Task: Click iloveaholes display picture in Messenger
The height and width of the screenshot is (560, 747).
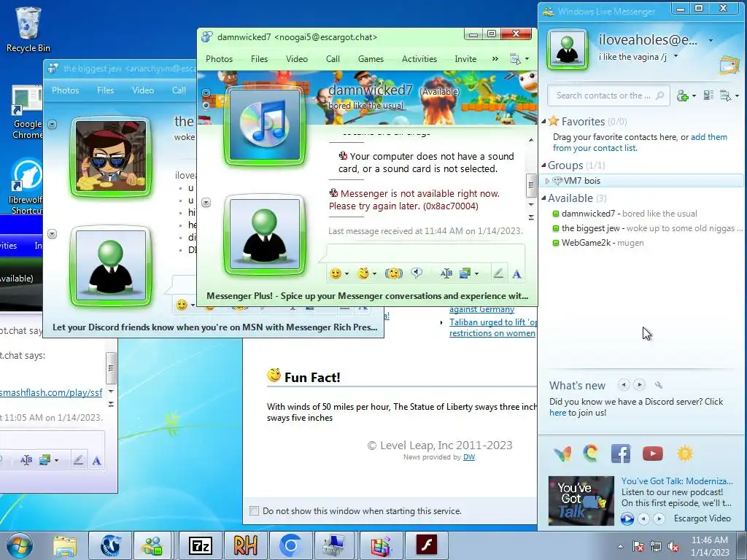Action: [x=567, y=50]
